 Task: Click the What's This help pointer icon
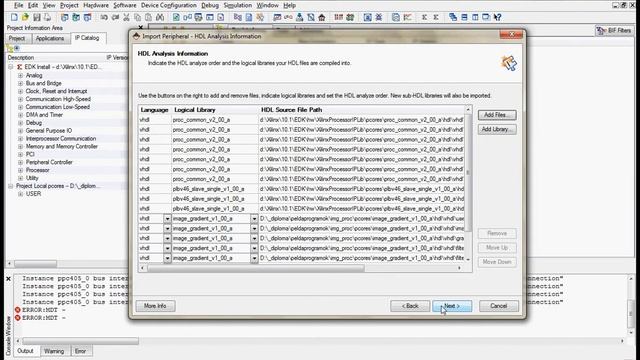pyautogui.click(x=497, y=17)
